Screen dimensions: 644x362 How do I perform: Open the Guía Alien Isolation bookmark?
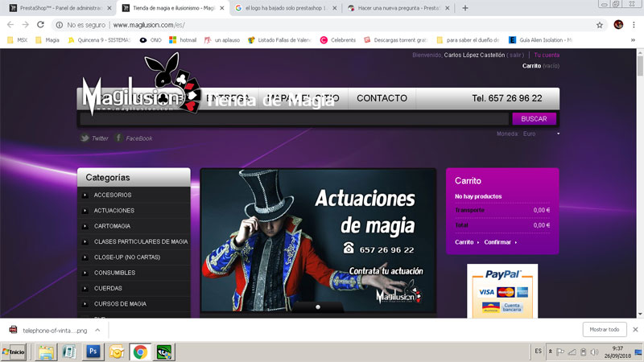[540, 39]
